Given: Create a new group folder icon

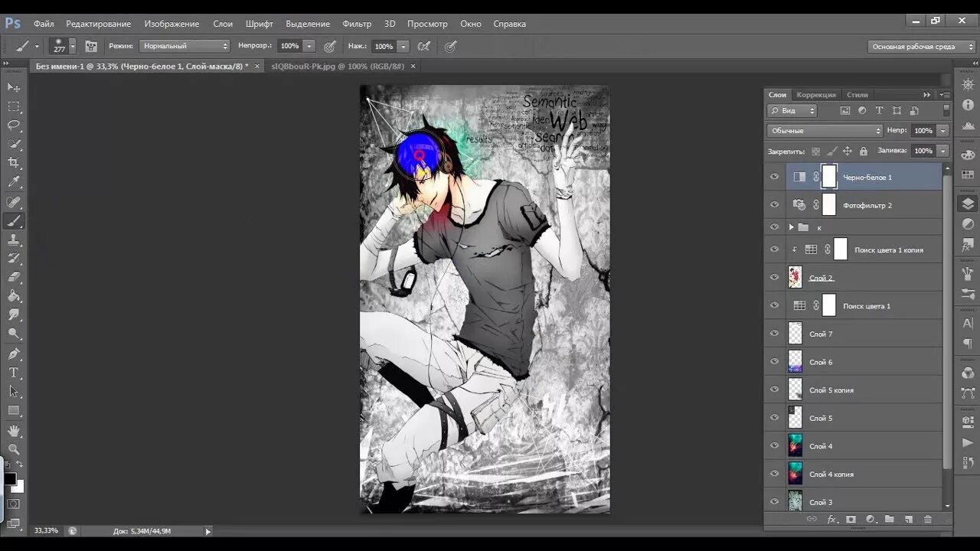Looking at the screenshot, I should [x=890, y=520].
